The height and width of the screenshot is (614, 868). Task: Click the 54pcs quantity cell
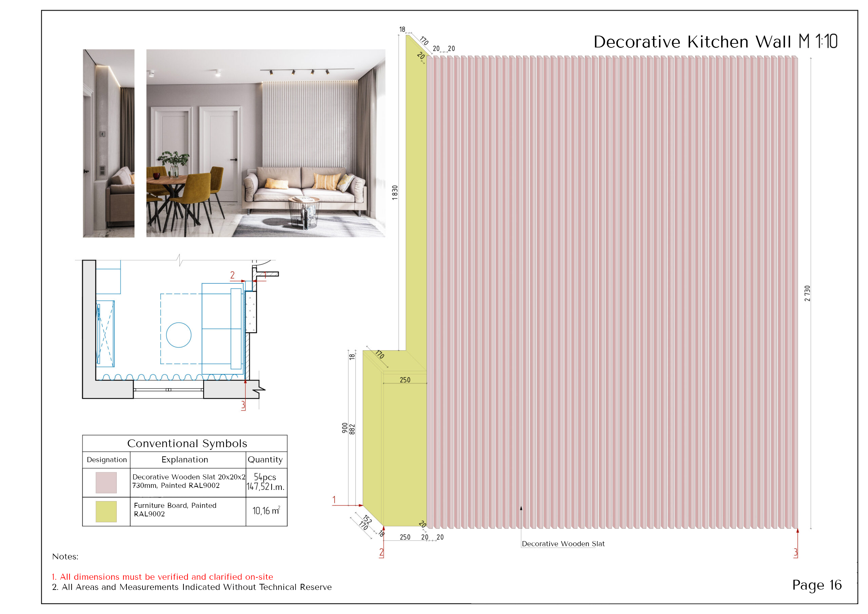pyautogui.click(x=265, y=477)
